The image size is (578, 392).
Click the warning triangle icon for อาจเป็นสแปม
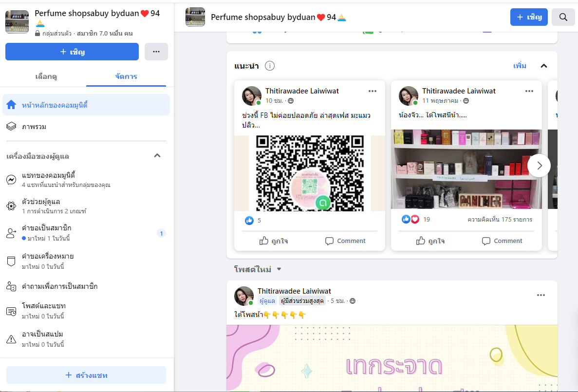(x=11, y=339)
